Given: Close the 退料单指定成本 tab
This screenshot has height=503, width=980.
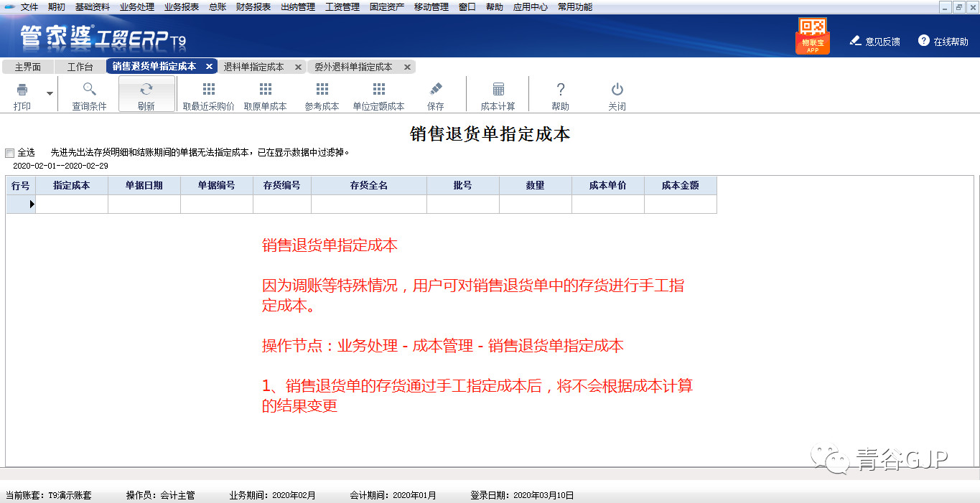Looking at the screenshot, I should coord(299,66).
